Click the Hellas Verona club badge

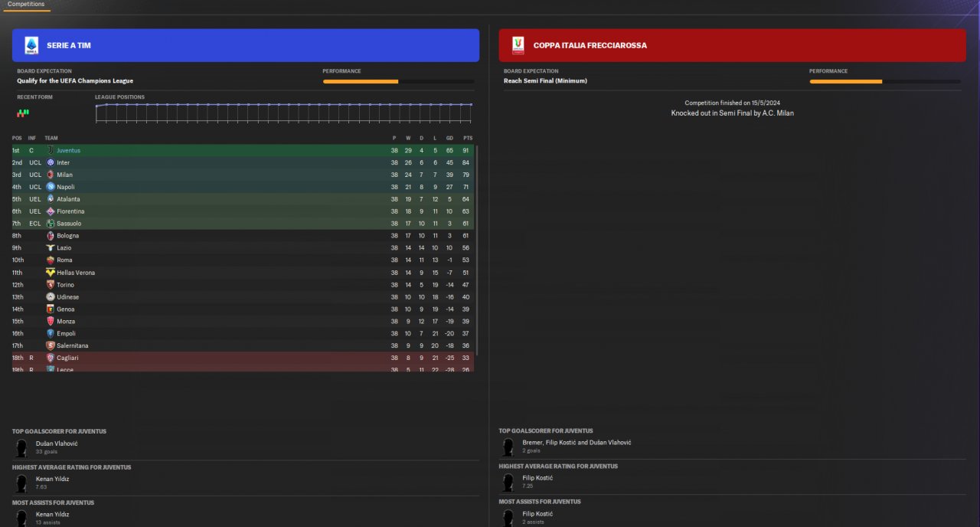click(x=51, y=273)
